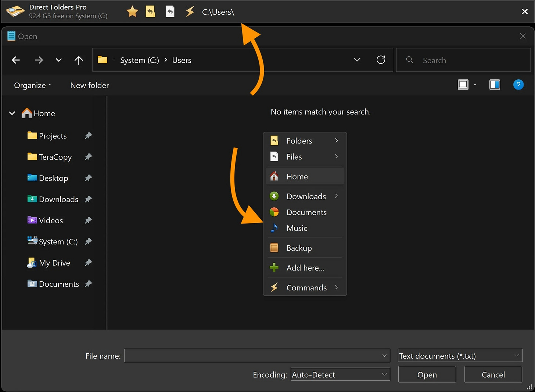Open Videos in sidebar
Image resolution: width=535 pixels, height=392 pixels.
pos(45,221)
